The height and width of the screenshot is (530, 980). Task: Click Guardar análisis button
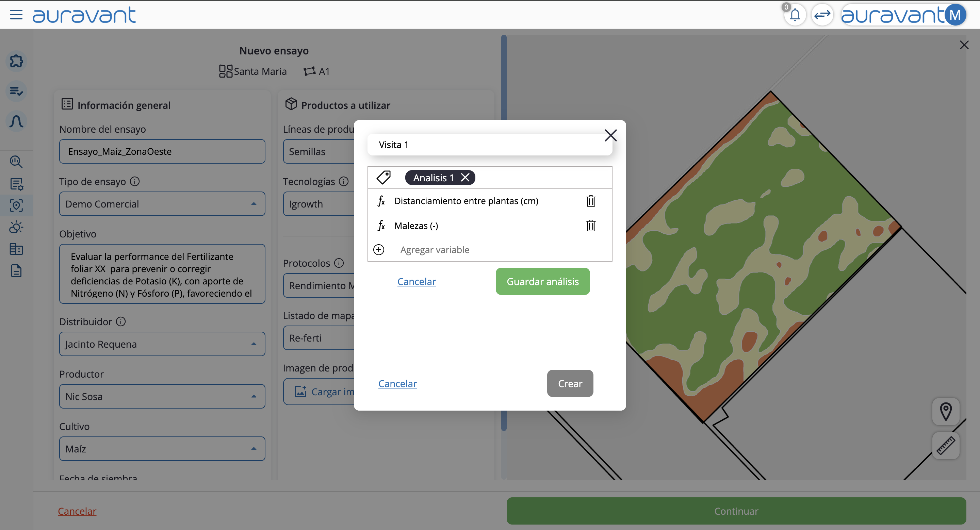[542, 281]
